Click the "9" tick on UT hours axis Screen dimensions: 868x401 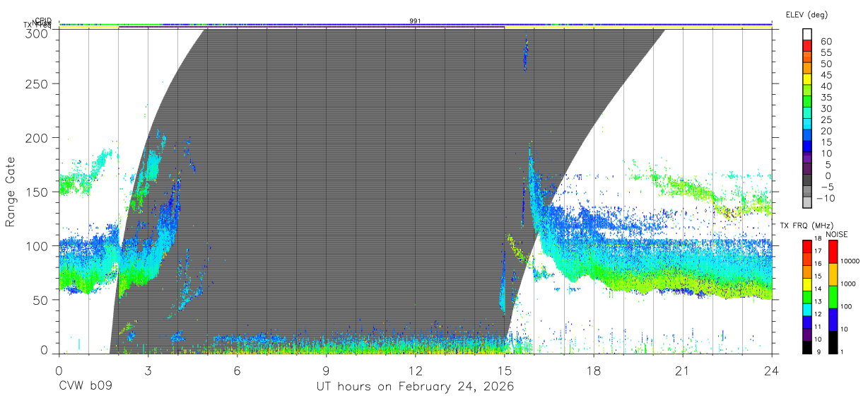click(326, 370)
